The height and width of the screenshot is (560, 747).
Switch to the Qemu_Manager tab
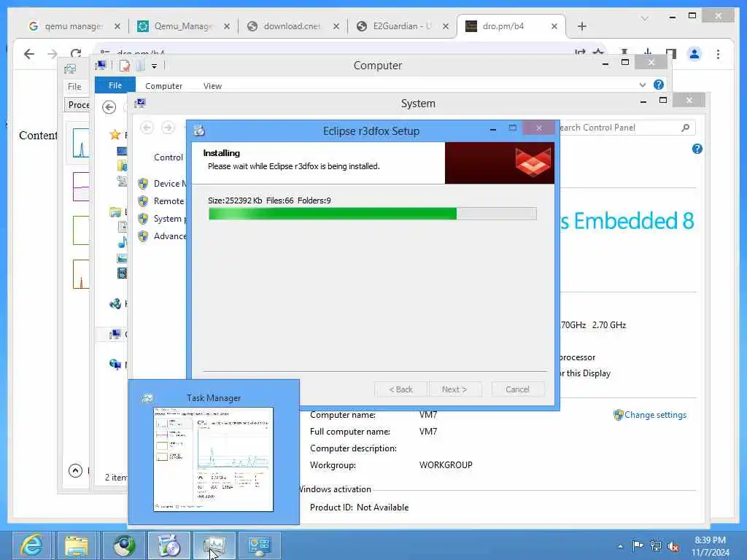coord(183,26)
